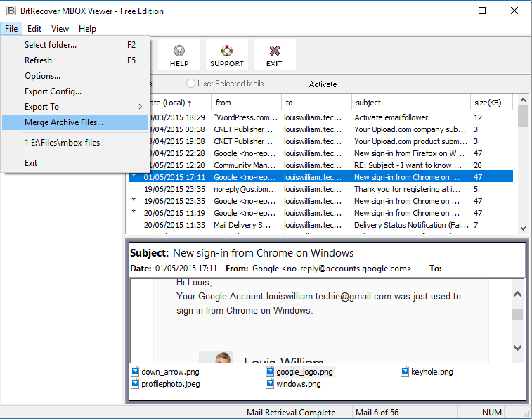Select Your Upload.com product subm... mail

(331, 141)
